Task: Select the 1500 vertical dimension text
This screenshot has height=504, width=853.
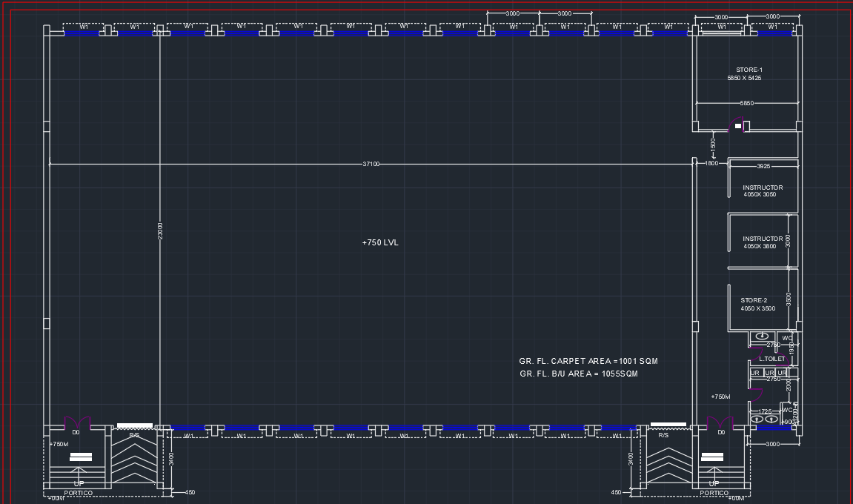Action: 713,145
